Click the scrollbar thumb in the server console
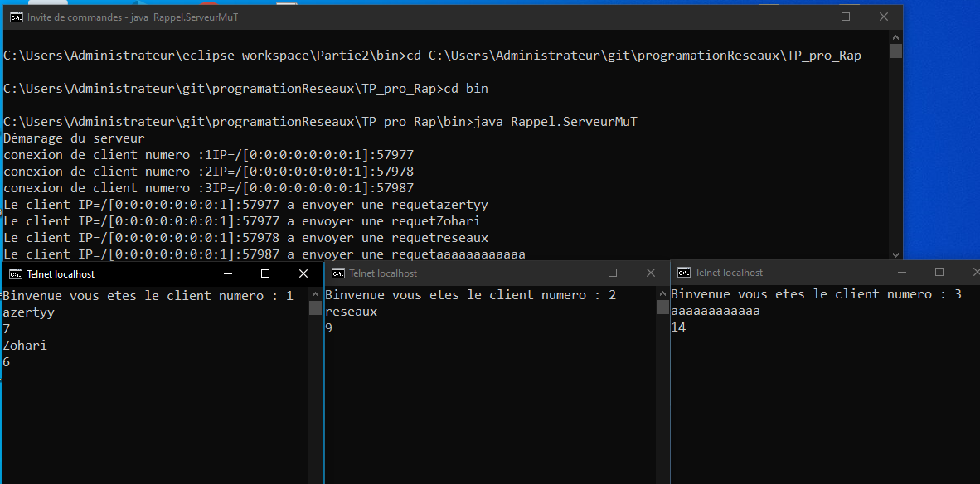 coord(895,51)
